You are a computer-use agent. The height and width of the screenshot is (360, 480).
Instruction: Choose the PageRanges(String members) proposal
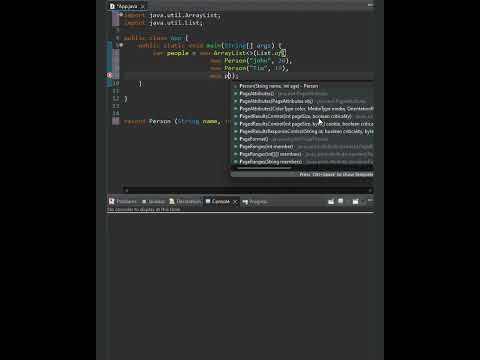click(303, 162)
